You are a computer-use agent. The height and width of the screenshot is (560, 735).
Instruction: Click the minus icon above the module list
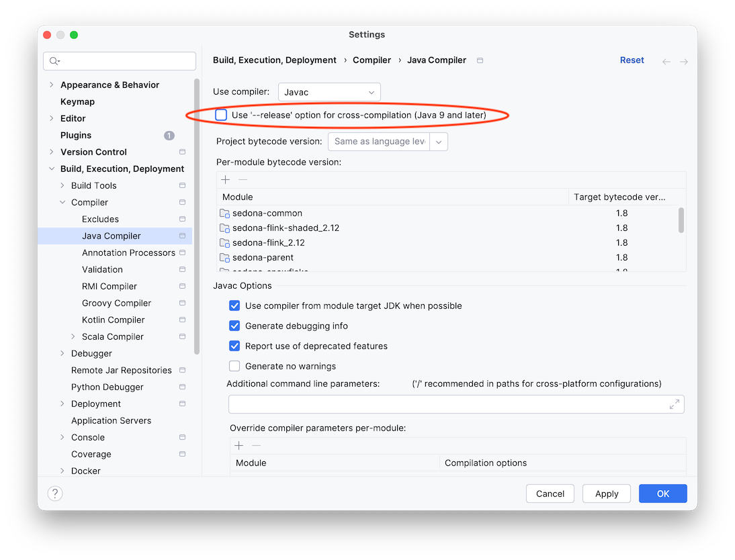click(x=242, y=179)
